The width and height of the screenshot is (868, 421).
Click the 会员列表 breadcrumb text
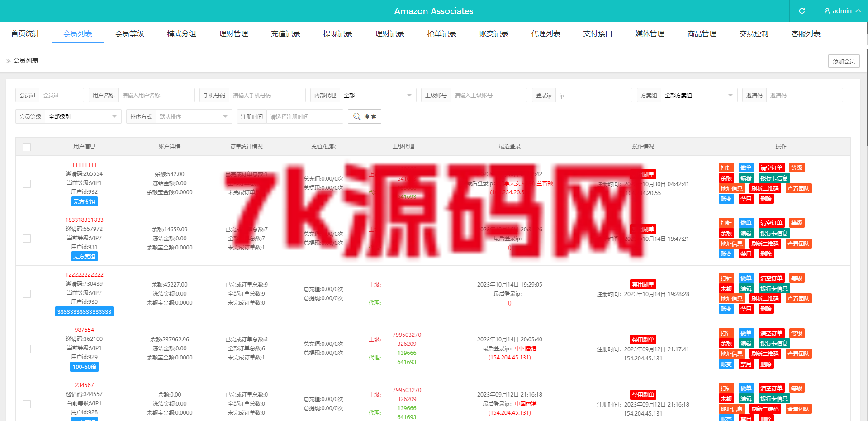click(26, 61)
